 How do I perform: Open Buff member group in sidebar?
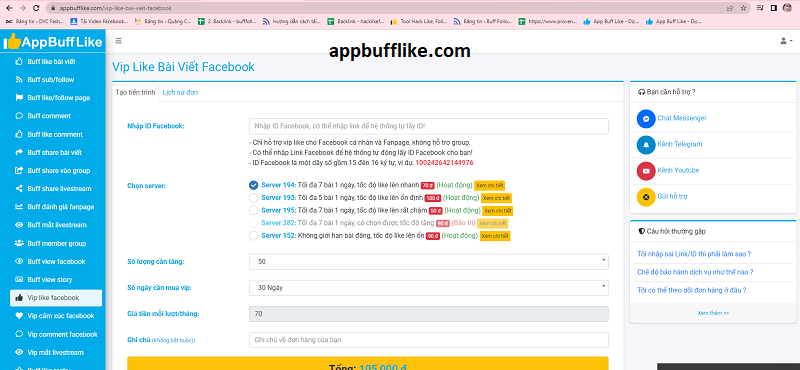(57, 243)
